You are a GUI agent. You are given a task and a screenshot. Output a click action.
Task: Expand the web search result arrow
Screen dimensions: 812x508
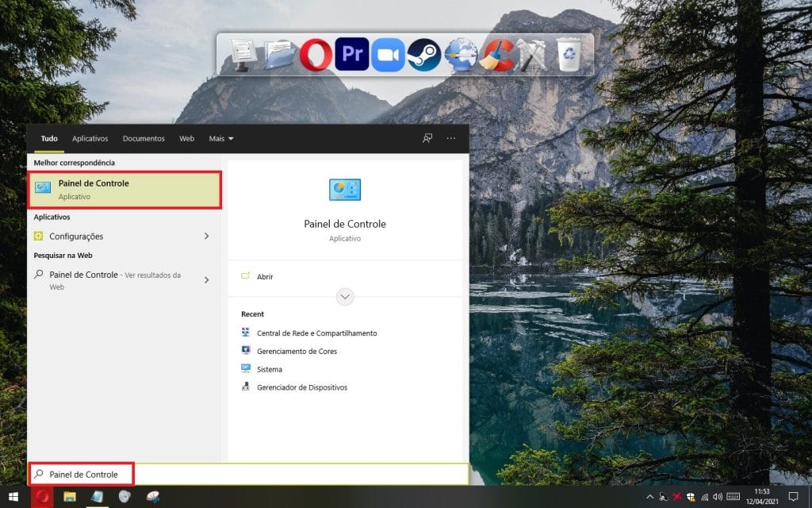pyautogui.click(x=207, y=280)
